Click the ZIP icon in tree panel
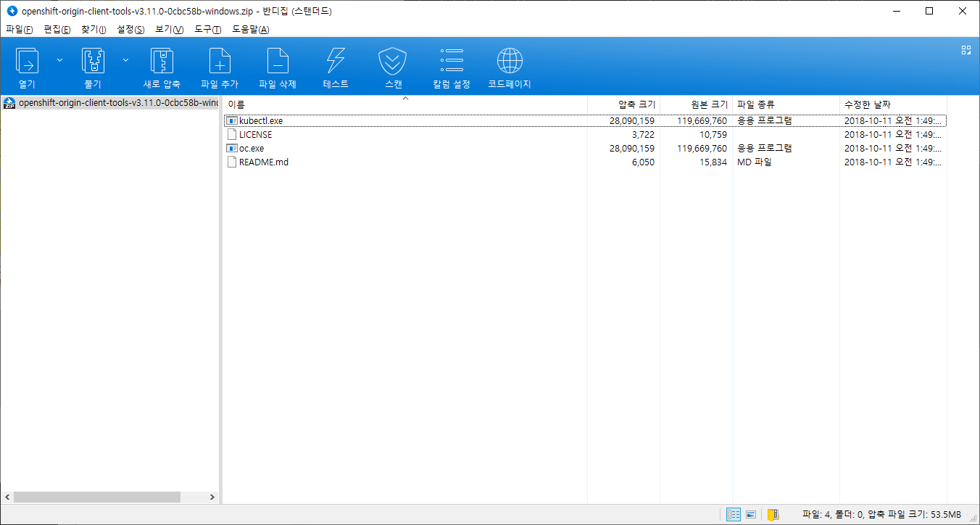The image size is (980, 525). (x=9, y=103)
